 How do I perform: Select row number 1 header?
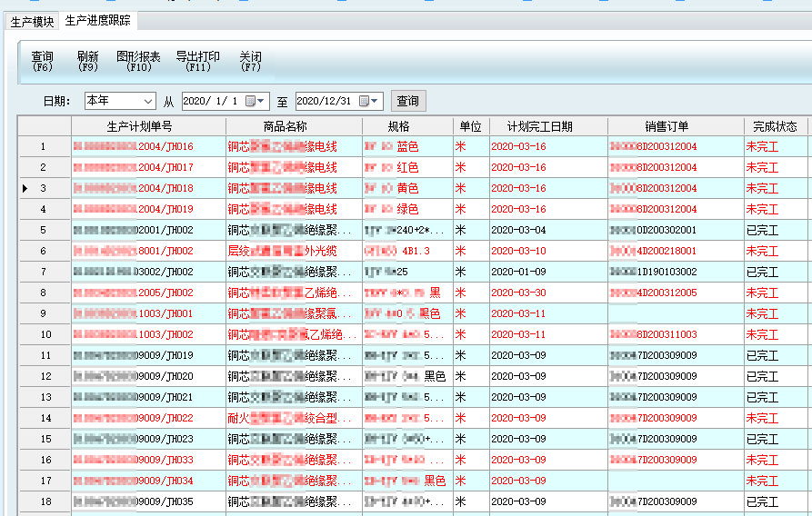(x=44, y=146)
